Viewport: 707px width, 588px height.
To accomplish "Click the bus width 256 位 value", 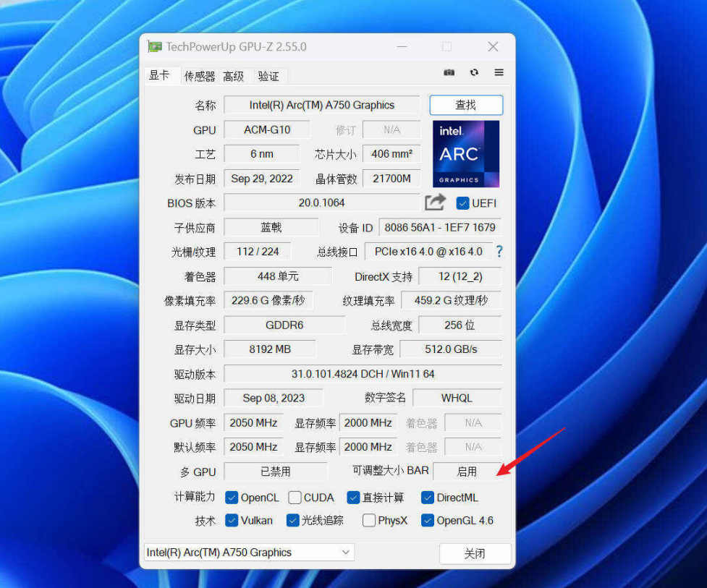I will (460, 325).
